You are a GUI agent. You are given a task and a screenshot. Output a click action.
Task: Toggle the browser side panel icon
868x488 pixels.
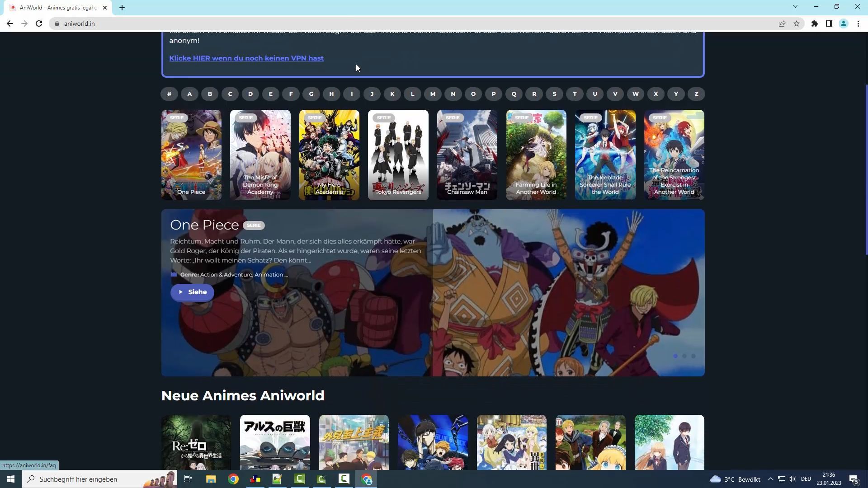coord(829,23)
